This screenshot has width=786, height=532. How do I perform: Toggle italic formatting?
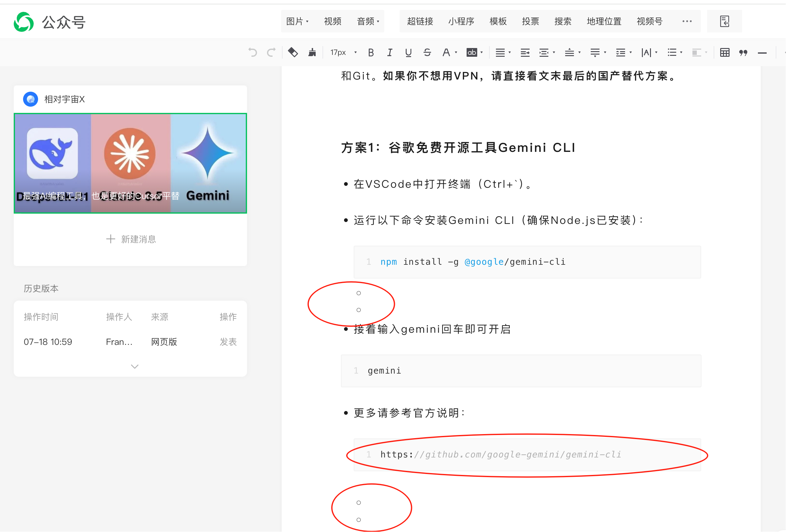click(x=390, y=52)
